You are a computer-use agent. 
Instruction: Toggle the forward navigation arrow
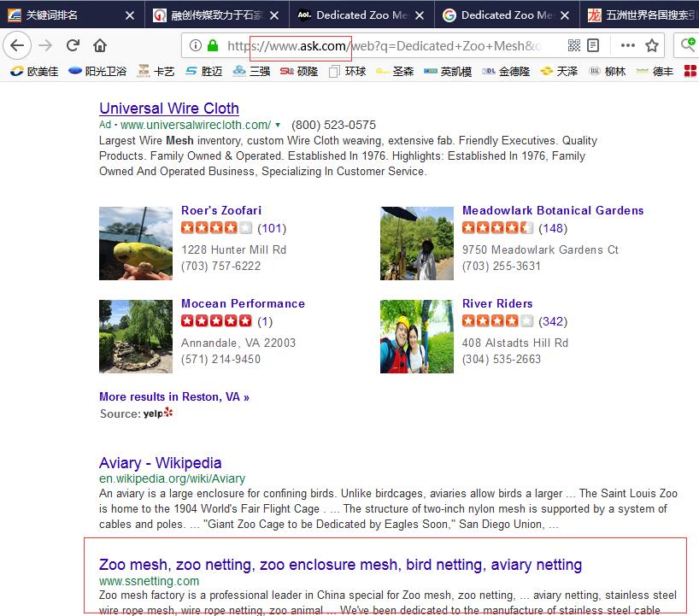click(44, 47)
